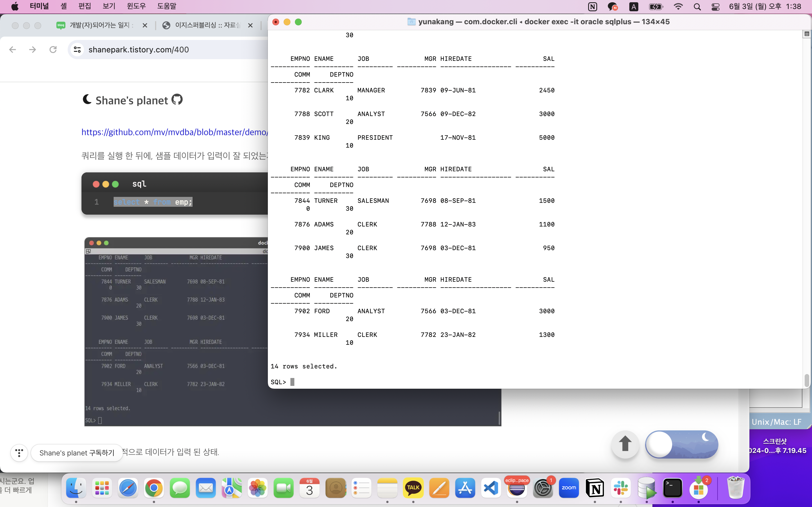Click the three-dots floating menu button
Viewport: 812px width, 507px height.
(19, 453)
